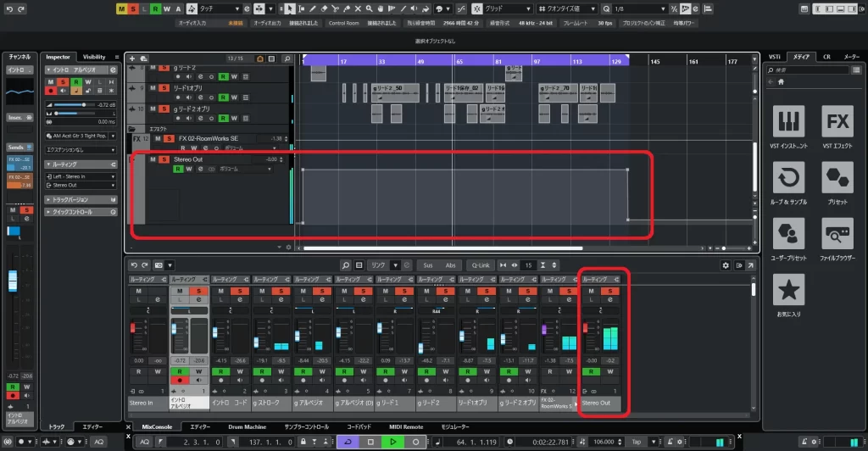
Task: Toggle the Cycle loop button in transport
Action: tap(348, 442)
